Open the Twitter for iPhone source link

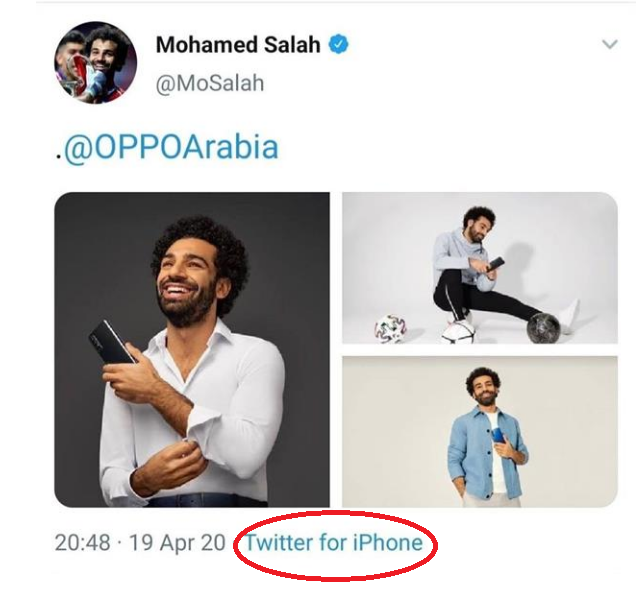point(333,543)
